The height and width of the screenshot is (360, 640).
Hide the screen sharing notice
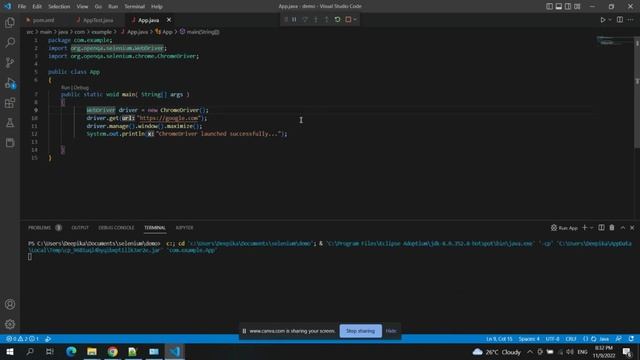coord(391,331)
